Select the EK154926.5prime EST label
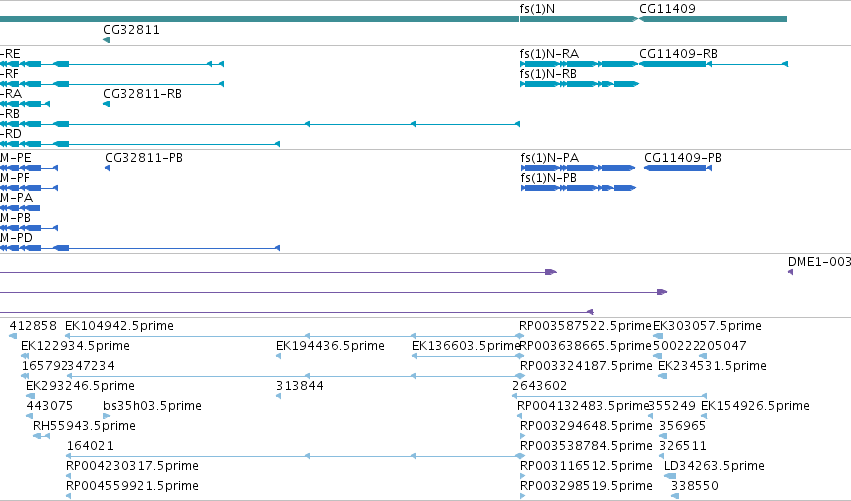The image size is (851, 501). pyautogui.click(x=755, y=406)
